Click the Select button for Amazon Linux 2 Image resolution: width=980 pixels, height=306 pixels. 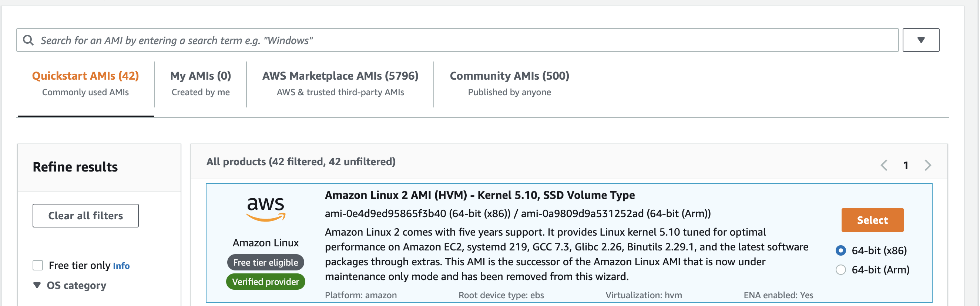tap(872, 220)
